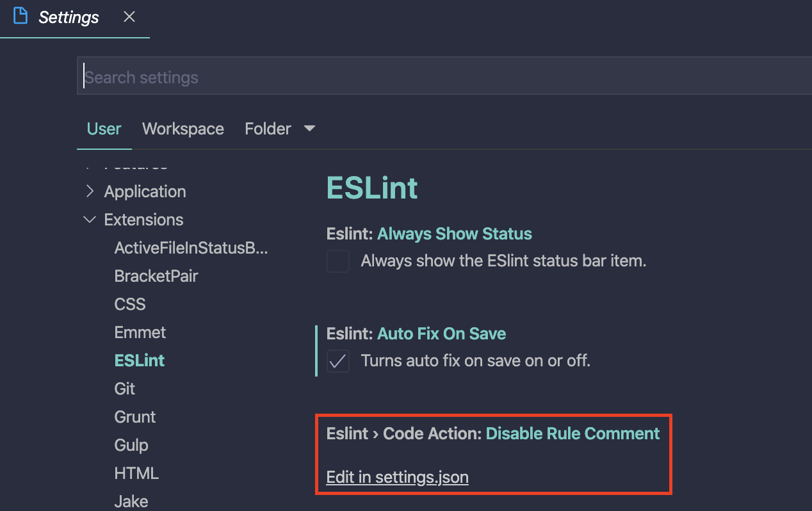This screenshot has width=812, height=511.
Task: Open Gulp extension settings
Action: coord(131,445)
